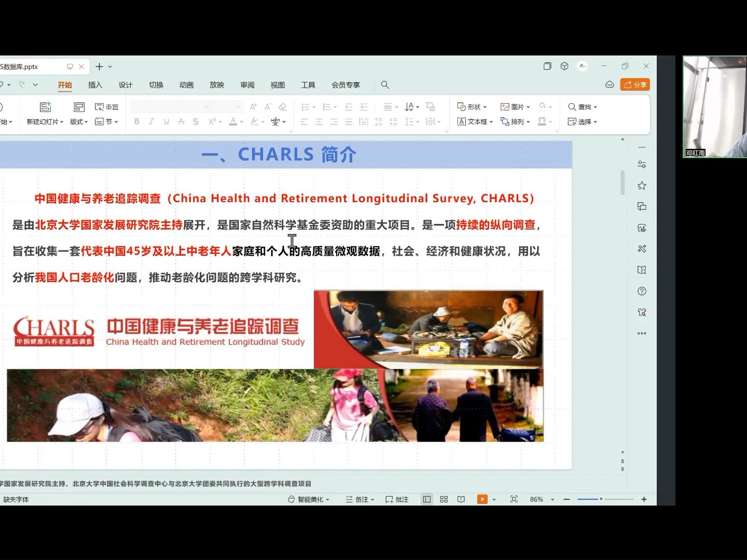
Task: Click the 智能美化 button in status bar
Action: pyautogui.click(x=309, y=499)
